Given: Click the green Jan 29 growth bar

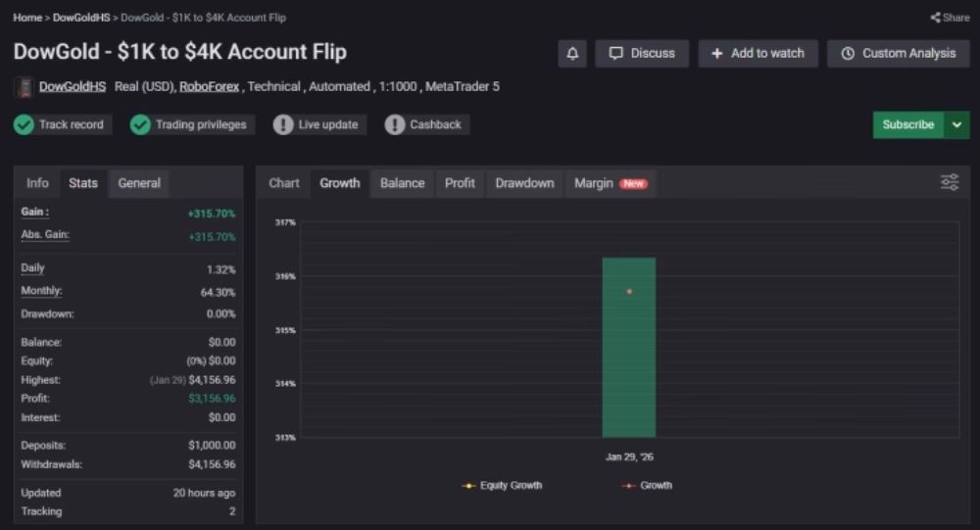Looking at the screenshot, I should (x=629, y=348).
